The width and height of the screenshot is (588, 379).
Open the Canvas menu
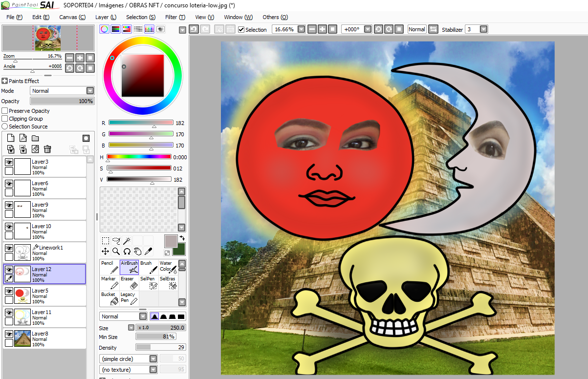(x=72, y=17)
